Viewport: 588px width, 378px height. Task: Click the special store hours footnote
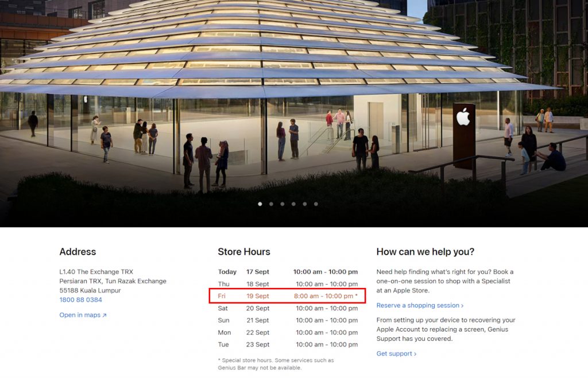(x=276, y=364)
